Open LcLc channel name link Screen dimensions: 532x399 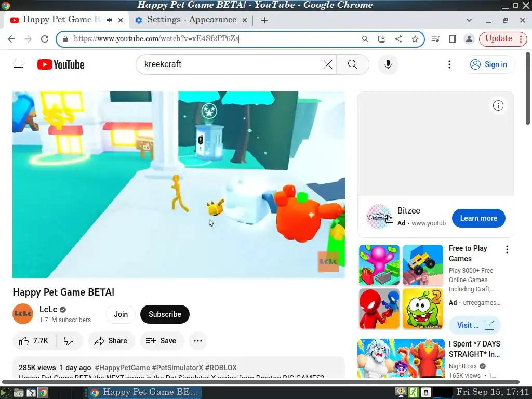pyautogui.click(x=48, y=309)
